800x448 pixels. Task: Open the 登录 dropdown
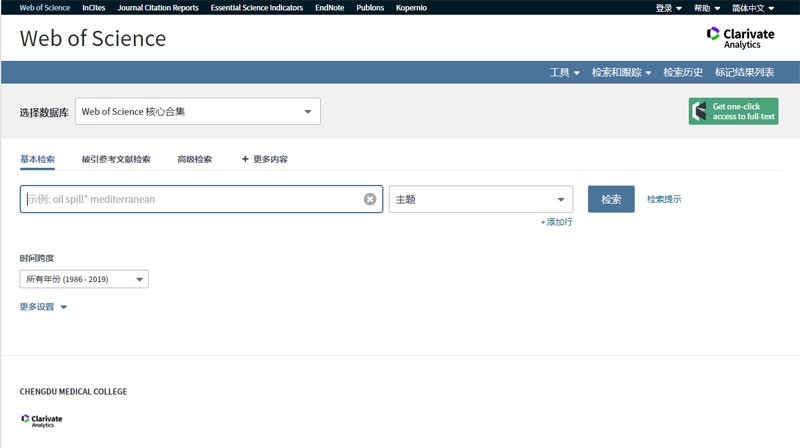pos(668,8)
